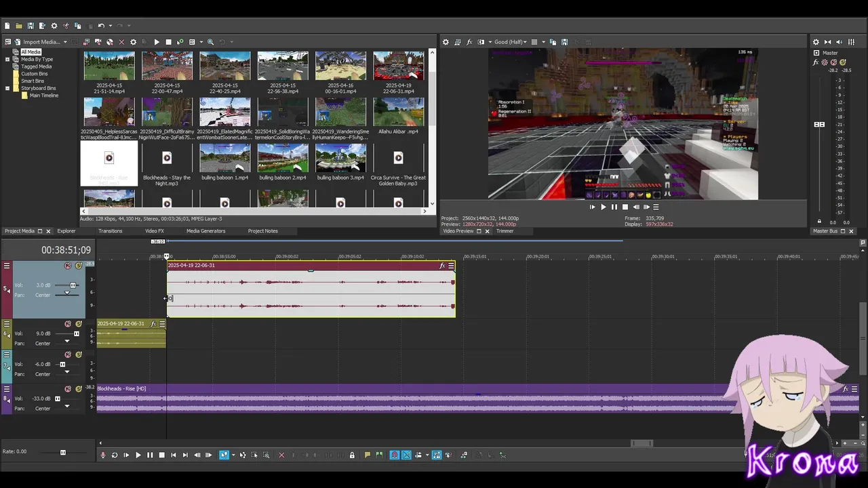The width and height of the screenshot is (868, 488).
Task: Collapse the Storyboard Bins node
Action: click(x=7, y=88)
